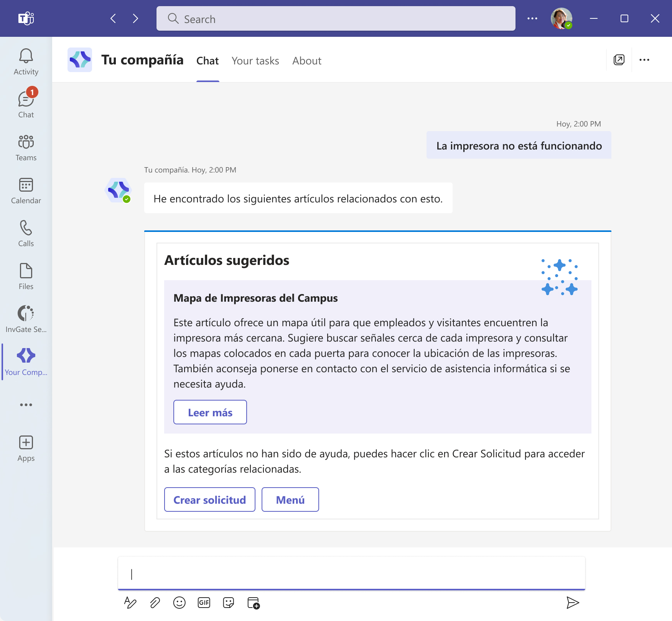672x621 pixels.
Task: Insert an emoji in the message
Action: 180,603
